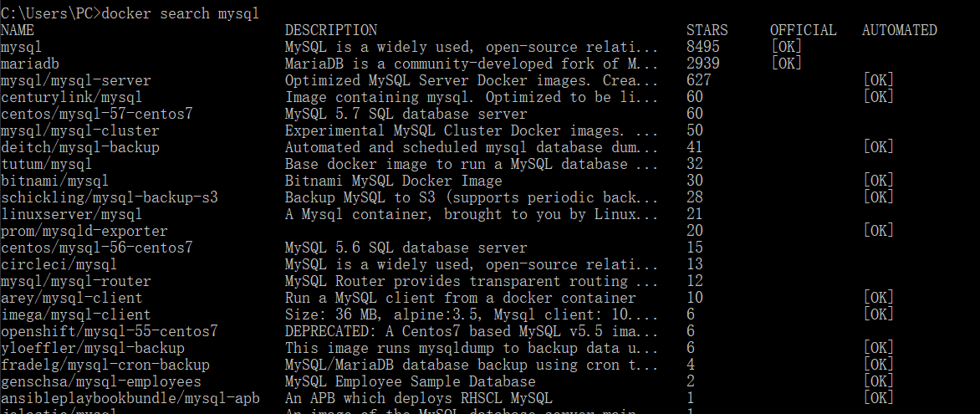The image size is (980, 414).
Task: Click the DESCRIPTION column header
Action: coord(331,30)
